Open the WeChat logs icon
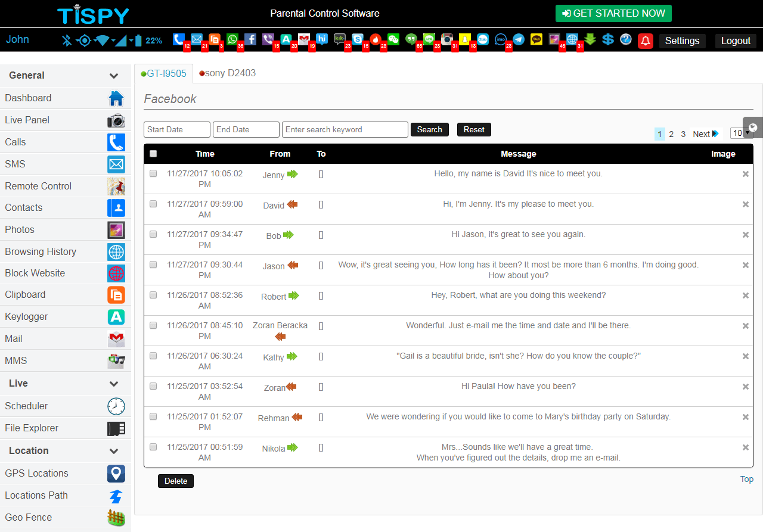Image resolution: width=763 pixels, height=532 pixels. click(x=393, y=39)
